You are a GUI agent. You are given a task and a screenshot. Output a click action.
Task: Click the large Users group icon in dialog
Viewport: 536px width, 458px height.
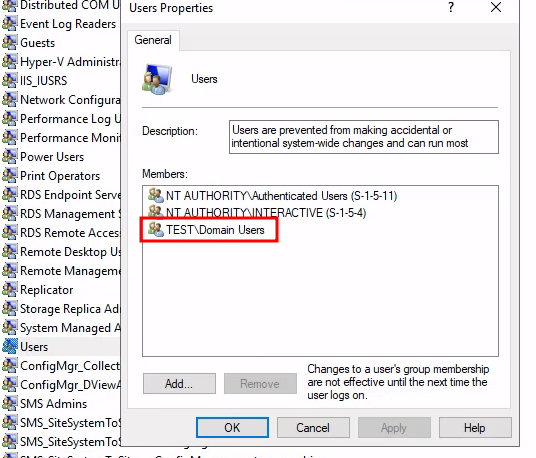coord(157,79)
